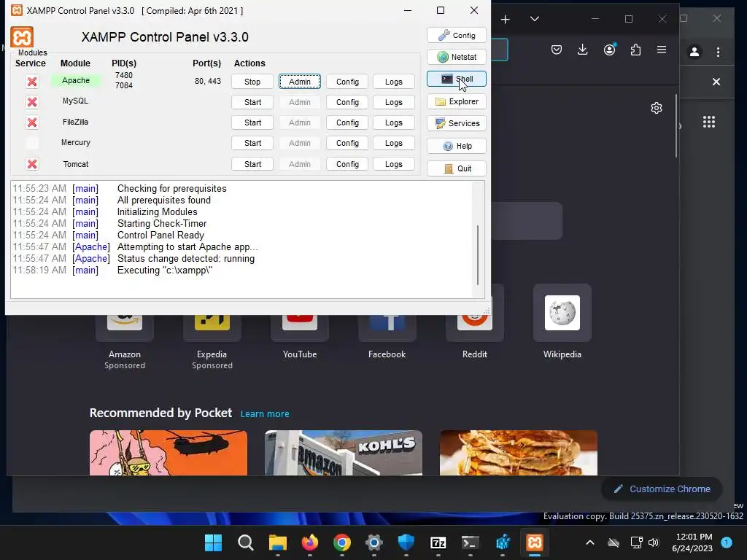Image resolution: width=747 pixels, height=560 pixels.
Task: View Mercury Logs
Action: [x=393, y=143]
